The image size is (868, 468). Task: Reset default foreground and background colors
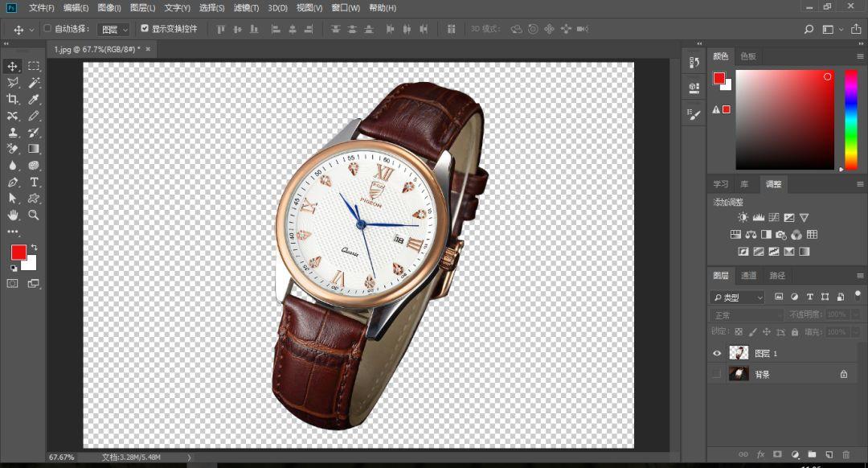(14, 268)
